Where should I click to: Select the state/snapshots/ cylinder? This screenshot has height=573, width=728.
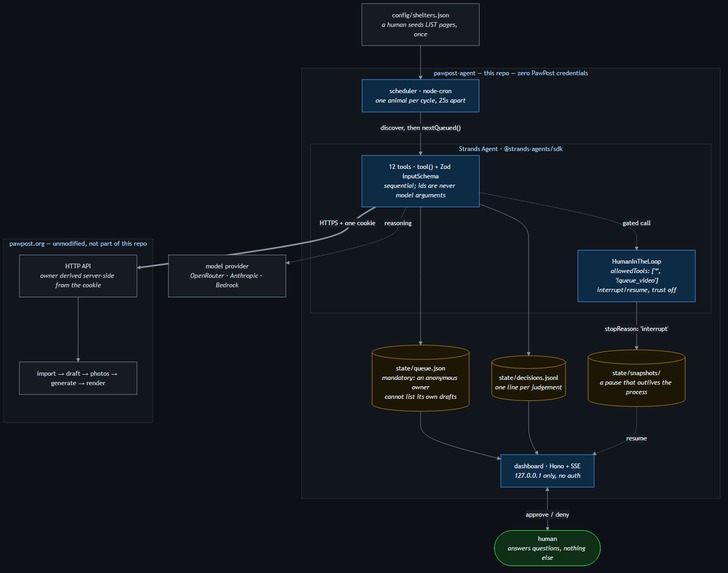point(636,378)
